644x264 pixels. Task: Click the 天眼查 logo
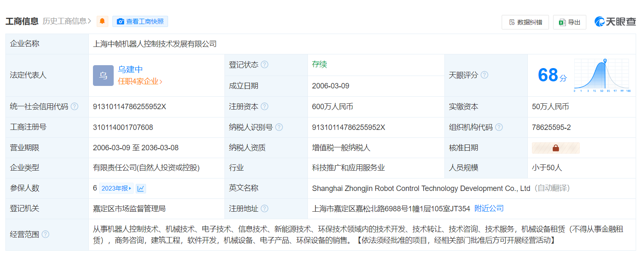[615, 22]
